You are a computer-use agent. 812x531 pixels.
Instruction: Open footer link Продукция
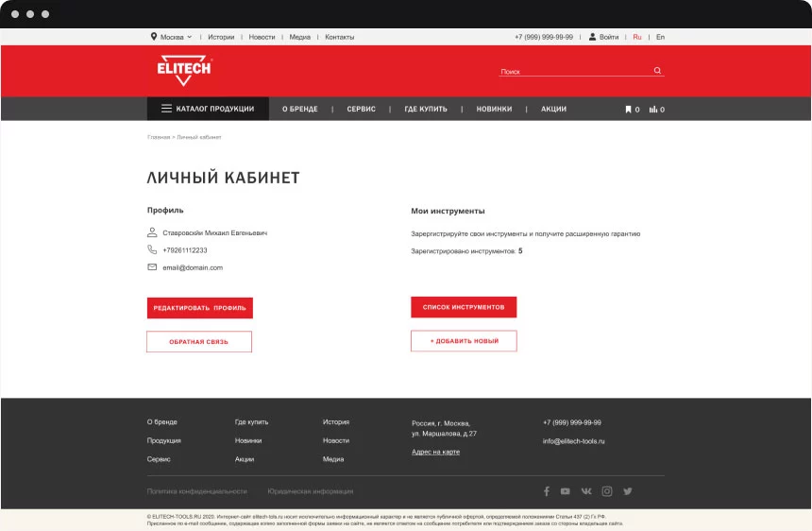[163, 441]
